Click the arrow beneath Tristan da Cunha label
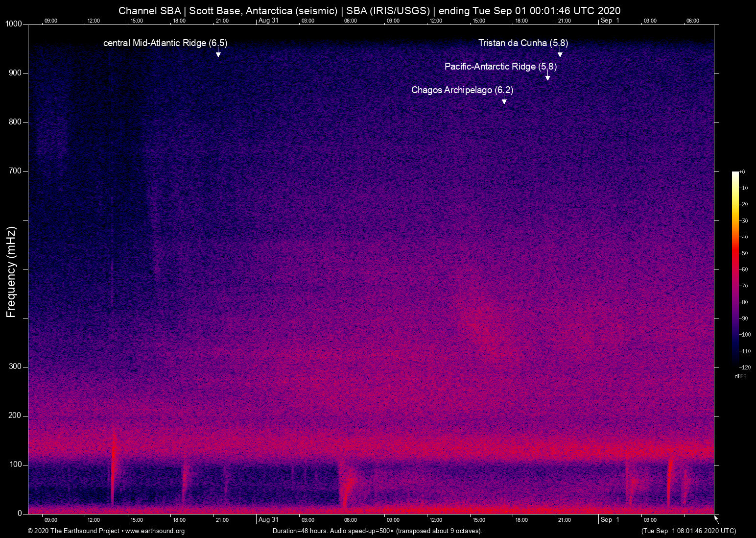The image size is (756, 538). point(560,53)
